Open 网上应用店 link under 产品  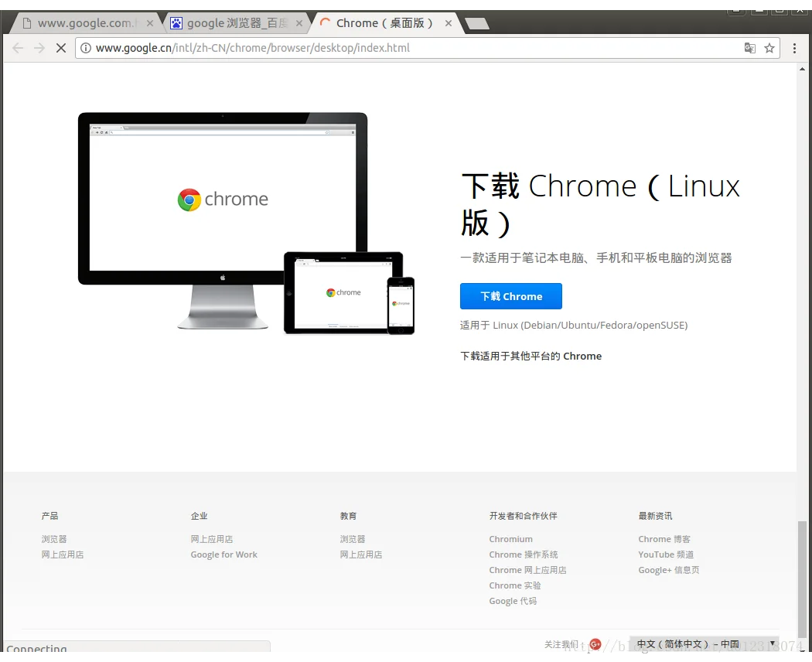(x=62, y=555)
